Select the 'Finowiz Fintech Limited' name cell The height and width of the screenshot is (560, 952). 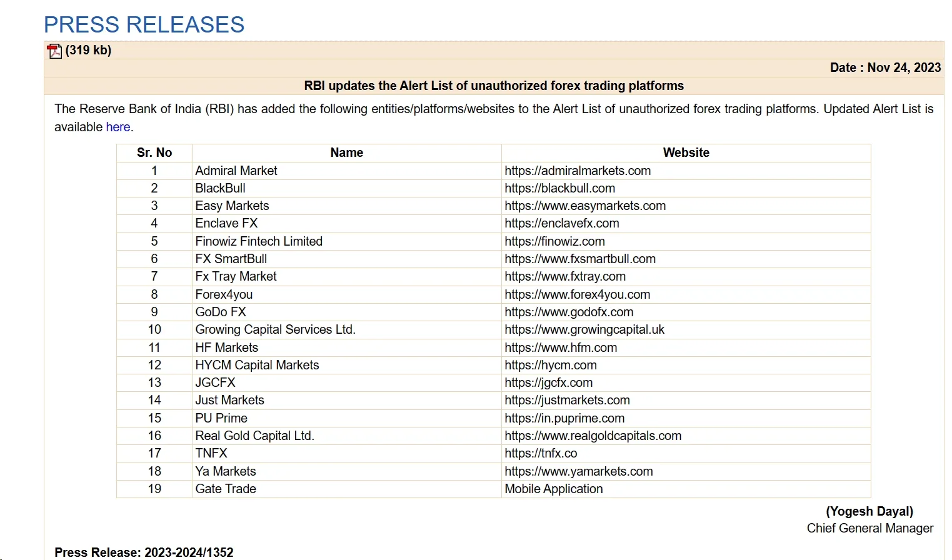[x=347, y=241]
